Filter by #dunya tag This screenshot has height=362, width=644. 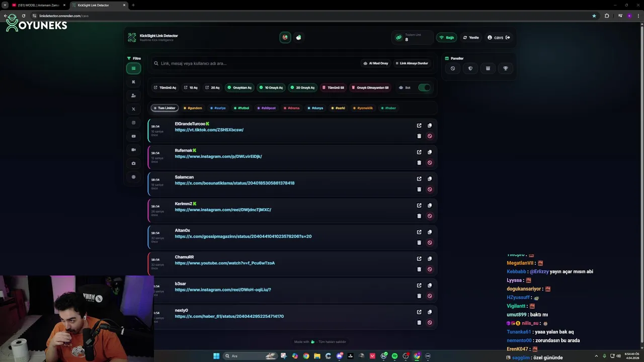pyautogui.click(x=315, y=108)
